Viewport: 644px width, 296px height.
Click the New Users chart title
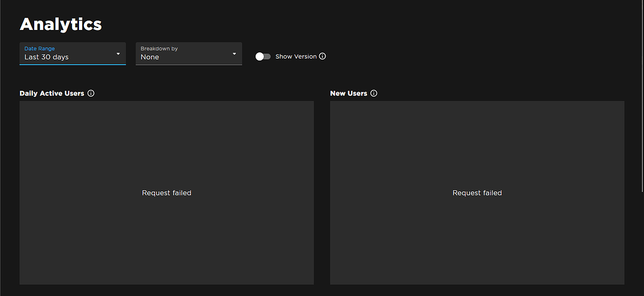tap(348, 93)
